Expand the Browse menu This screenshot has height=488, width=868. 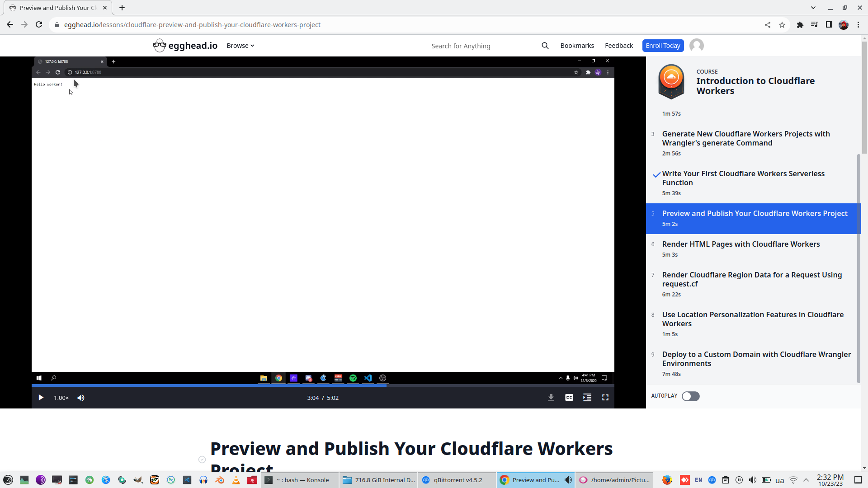(x=240, y=46)
